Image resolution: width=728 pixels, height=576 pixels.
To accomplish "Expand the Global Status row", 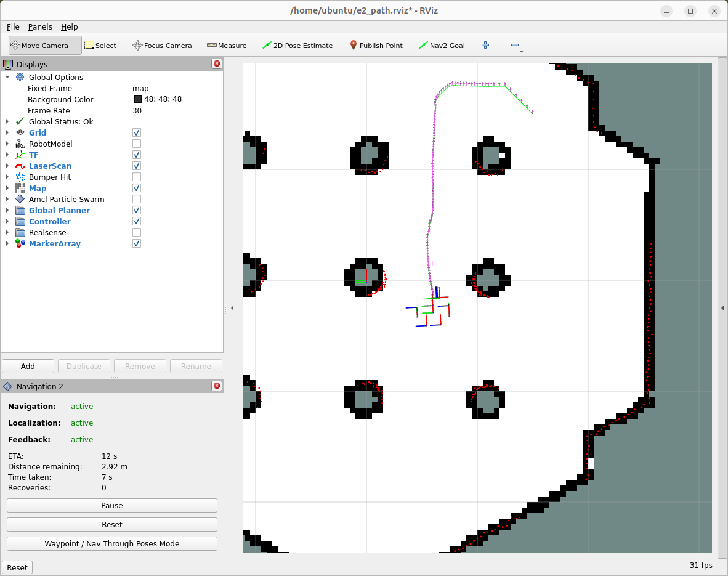I will [7, 122].
